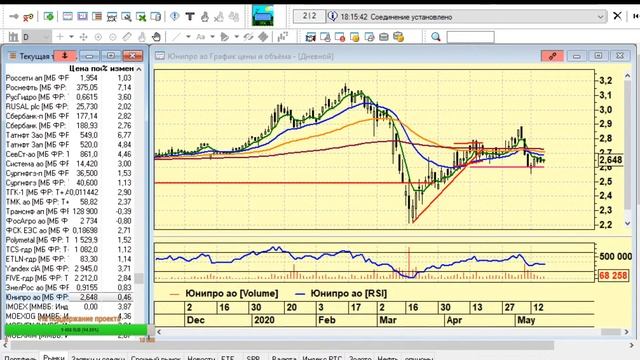Select the Система ао row
This screenshot has height=360, width=640.
pos(69,164)
